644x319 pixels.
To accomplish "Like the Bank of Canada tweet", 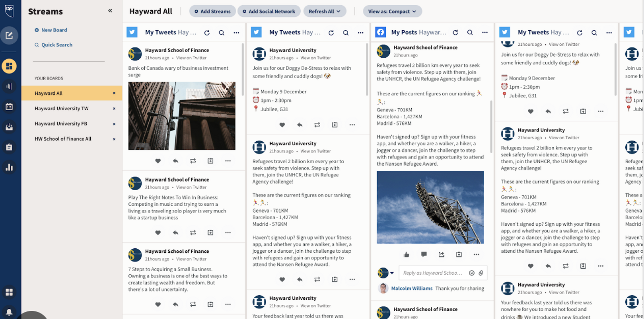I will click(x=158, y=161).
